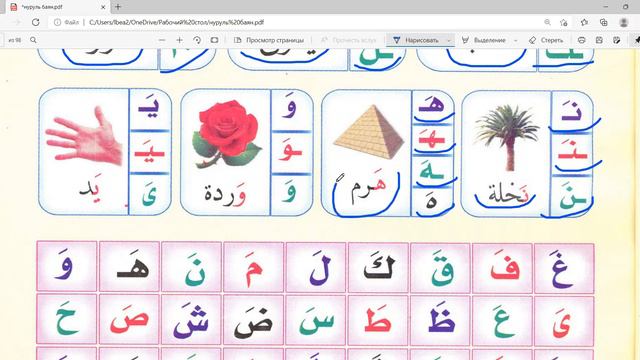Viewport: 640px width, 360px height.
Task: Click the black ض tile
Action: [253, 320]
